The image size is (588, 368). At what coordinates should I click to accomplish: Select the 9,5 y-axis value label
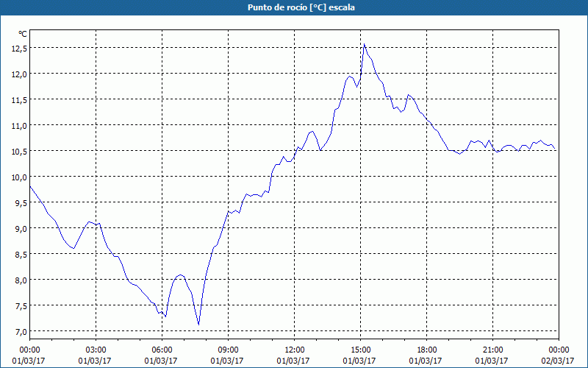21,203
